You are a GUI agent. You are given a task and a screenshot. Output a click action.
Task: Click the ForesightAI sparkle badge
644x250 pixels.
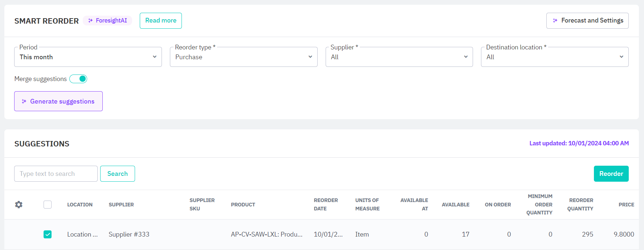(107, 20)
